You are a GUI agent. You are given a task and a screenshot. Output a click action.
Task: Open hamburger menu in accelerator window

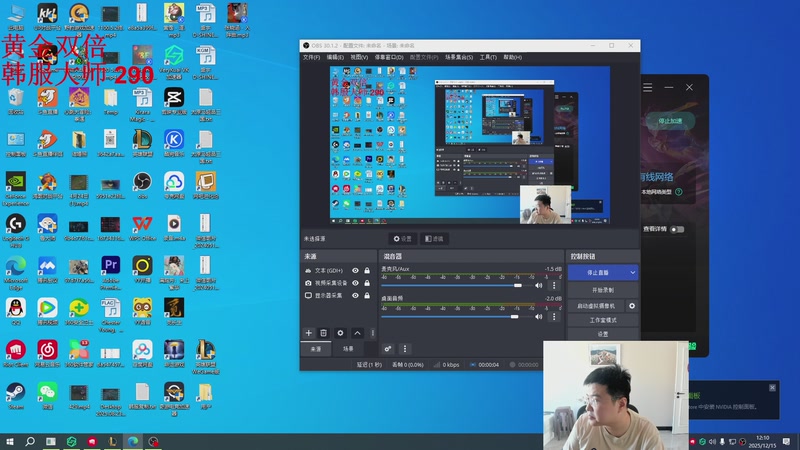tap(647, 87)
